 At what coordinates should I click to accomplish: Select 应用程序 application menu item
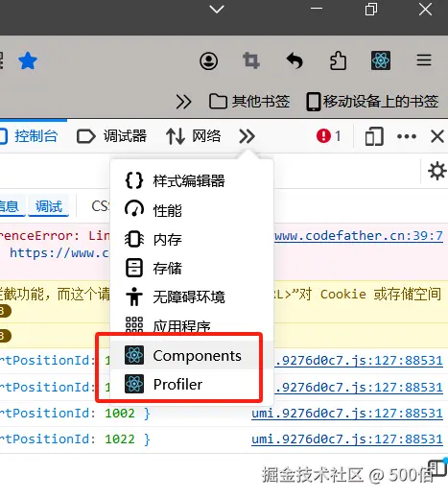pos(192,325)
